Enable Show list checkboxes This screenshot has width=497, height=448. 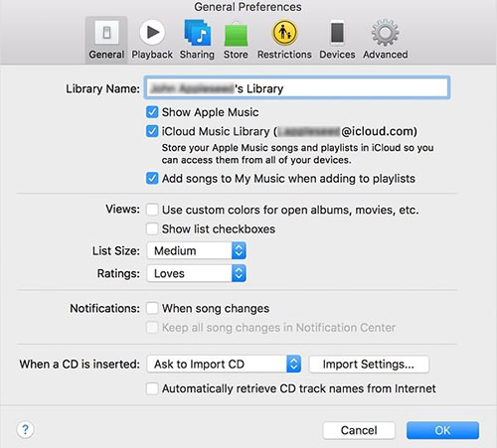coord(152,228)
